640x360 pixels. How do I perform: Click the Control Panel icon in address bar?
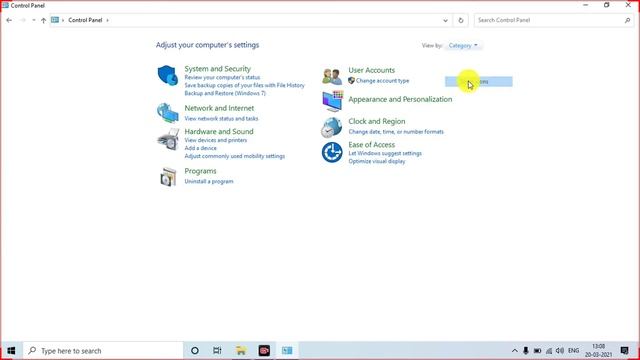coord(55,20)
